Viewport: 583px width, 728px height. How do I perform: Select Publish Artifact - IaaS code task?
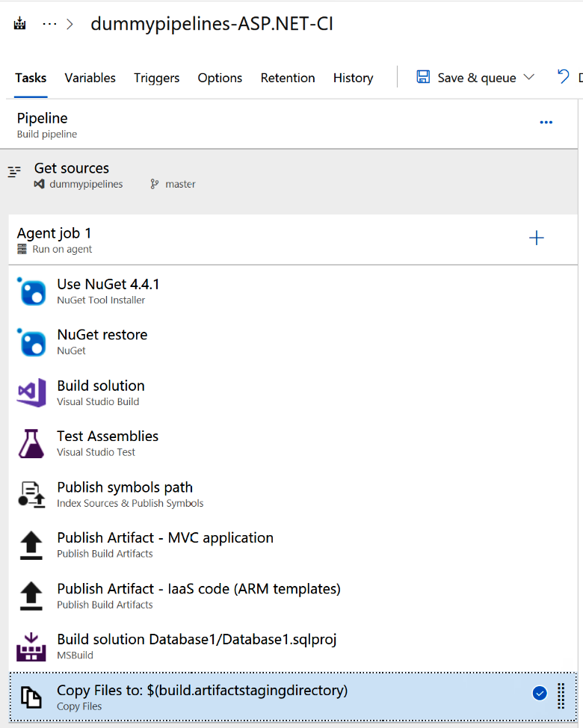click(x=199, y=589)
